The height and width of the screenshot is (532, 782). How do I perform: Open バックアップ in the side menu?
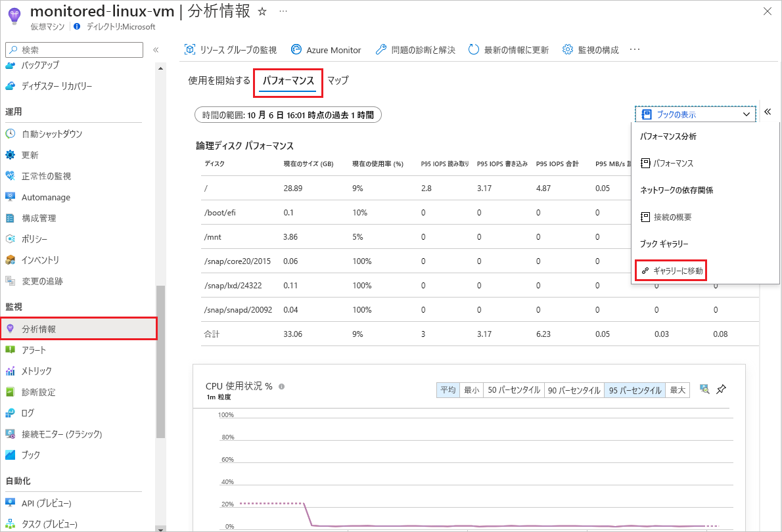point(32,65)
